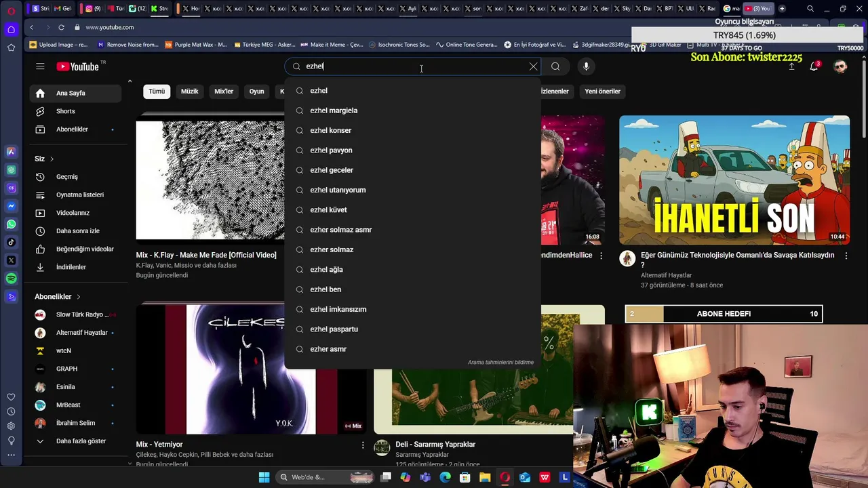This screenshot has width=868, height=488.
Task: Click into the search field containing ezhel
Action: coord(414,66)
